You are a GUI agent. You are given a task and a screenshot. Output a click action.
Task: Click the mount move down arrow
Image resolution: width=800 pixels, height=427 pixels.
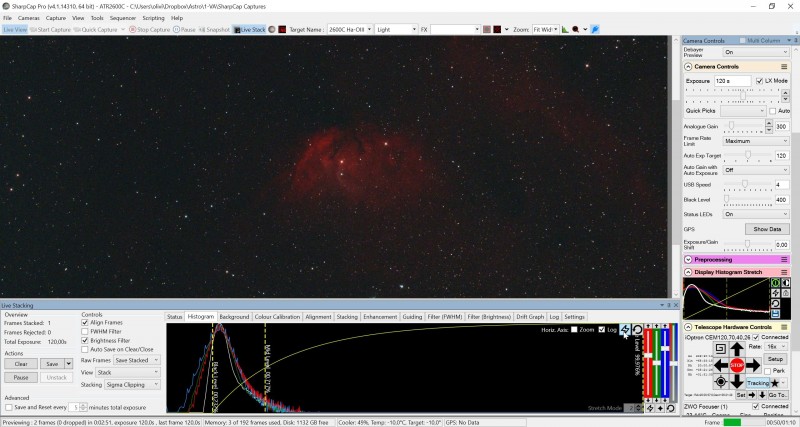pyautogui.click(x=737, y=381)
